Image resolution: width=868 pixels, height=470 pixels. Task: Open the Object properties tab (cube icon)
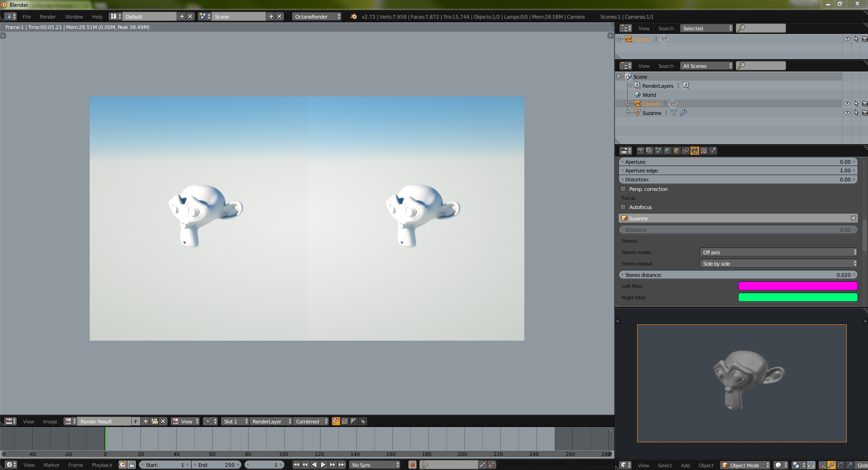tap(676, 151)
